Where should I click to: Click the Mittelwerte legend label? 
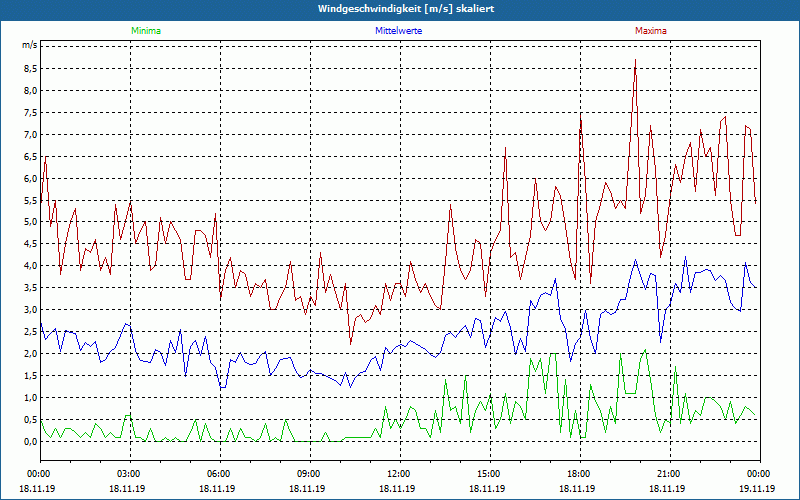(398, 31)
